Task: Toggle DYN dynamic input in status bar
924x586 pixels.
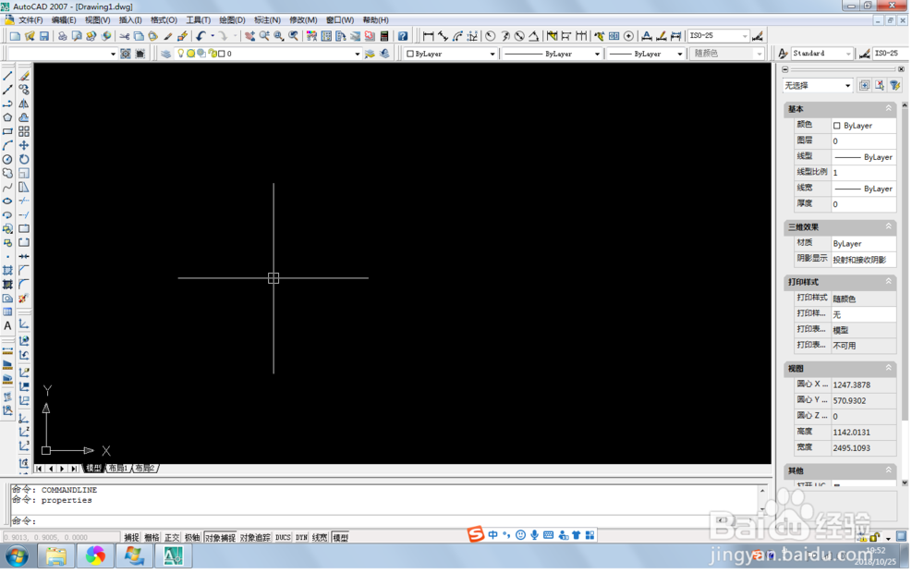Action: tap(301, 538)
